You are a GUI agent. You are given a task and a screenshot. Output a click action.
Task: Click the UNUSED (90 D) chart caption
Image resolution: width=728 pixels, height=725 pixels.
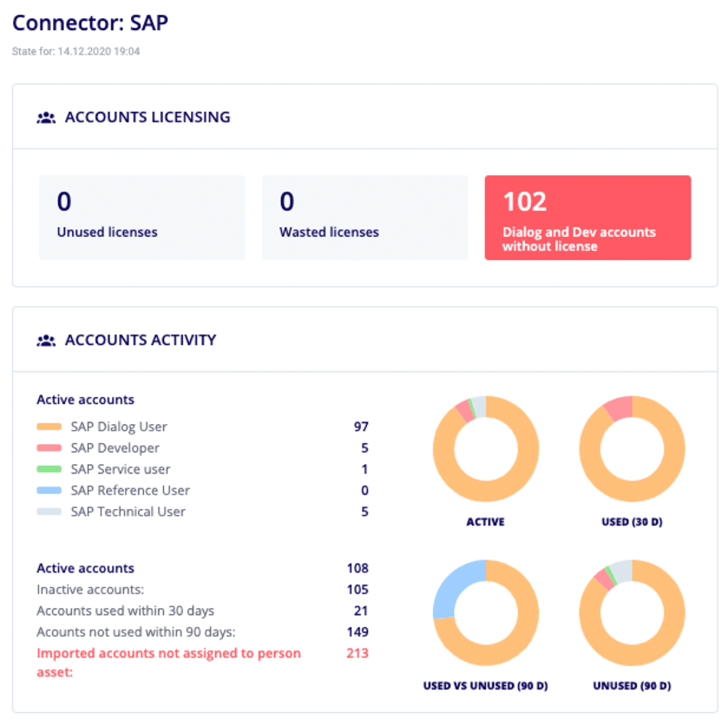(x=632, y=686)
